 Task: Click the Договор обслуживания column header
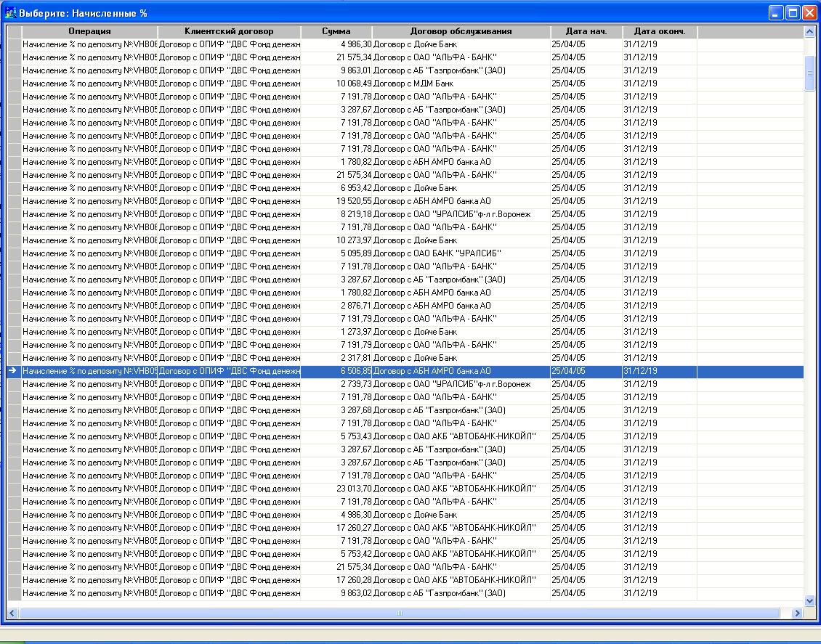pos(461,31)
